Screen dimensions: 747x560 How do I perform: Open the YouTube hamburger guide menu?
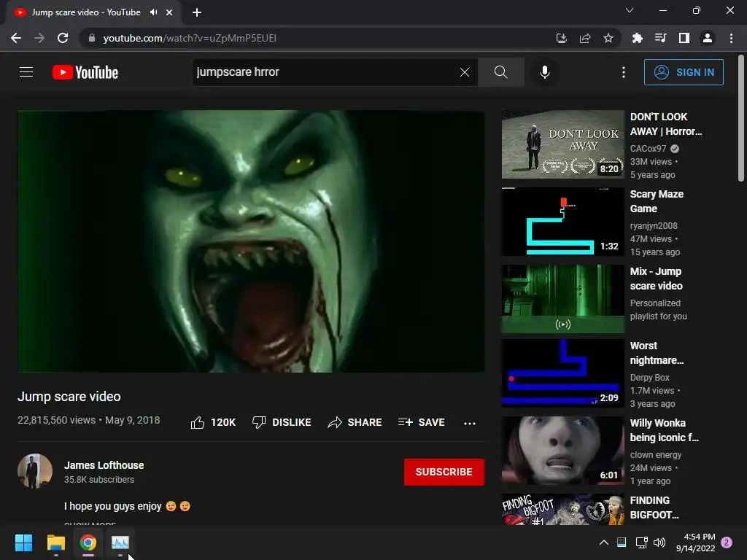click(x=26, y=72)
